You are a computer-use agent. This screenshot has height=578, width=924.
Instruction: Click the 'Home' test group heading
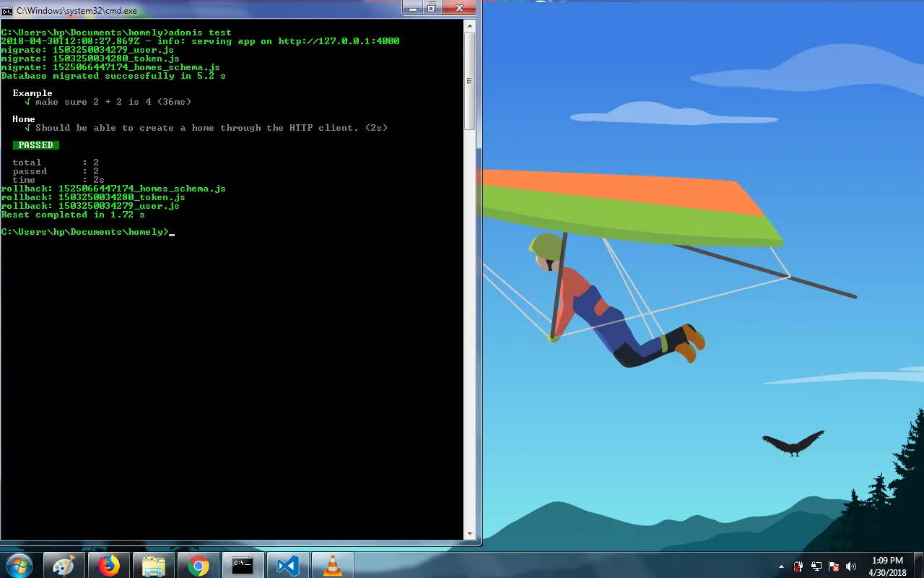point(24,119)
